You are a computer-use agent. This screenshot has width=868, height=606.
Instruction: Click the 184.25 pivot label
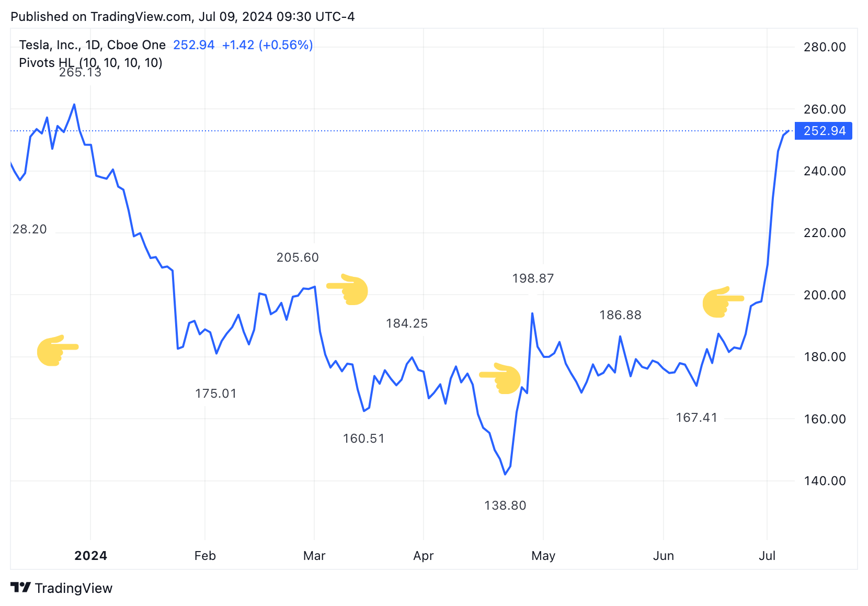pos(407,323)
